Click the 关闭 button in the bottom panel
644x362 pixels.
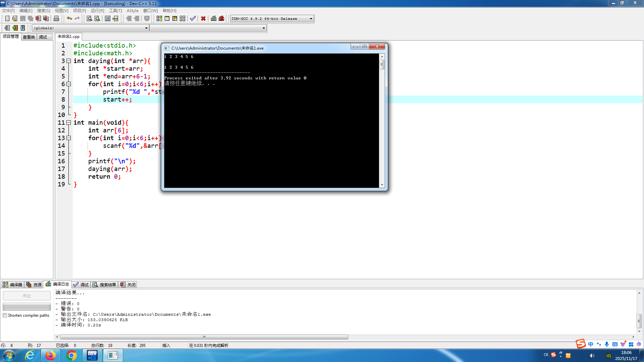point(128,285)
